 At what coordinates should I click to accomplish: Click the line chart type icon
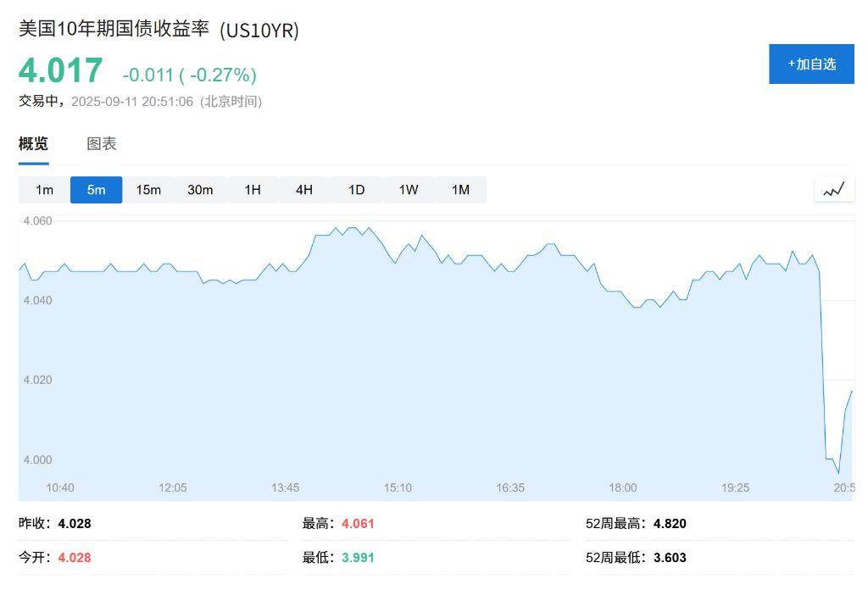click(x=834, y=190)
